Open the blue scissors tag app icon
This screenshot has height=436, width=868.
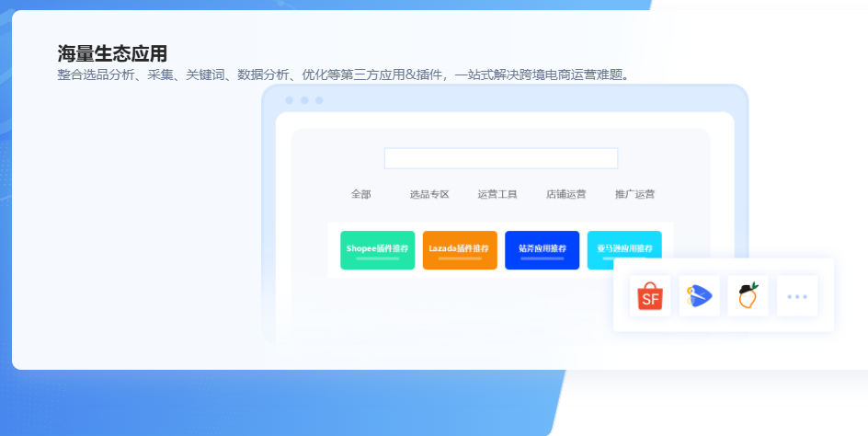699,296
